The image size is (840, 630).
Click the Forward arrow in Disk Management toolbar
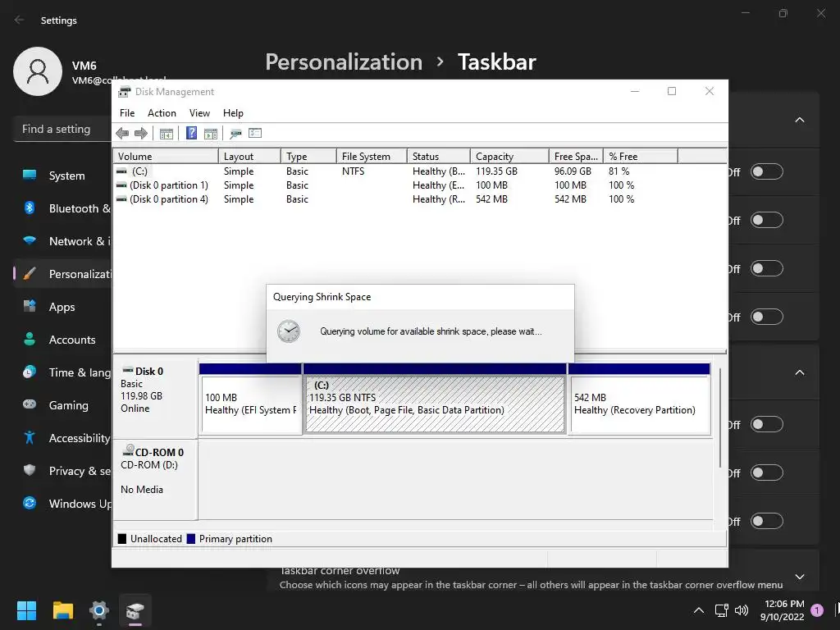(x=141, y=134)
